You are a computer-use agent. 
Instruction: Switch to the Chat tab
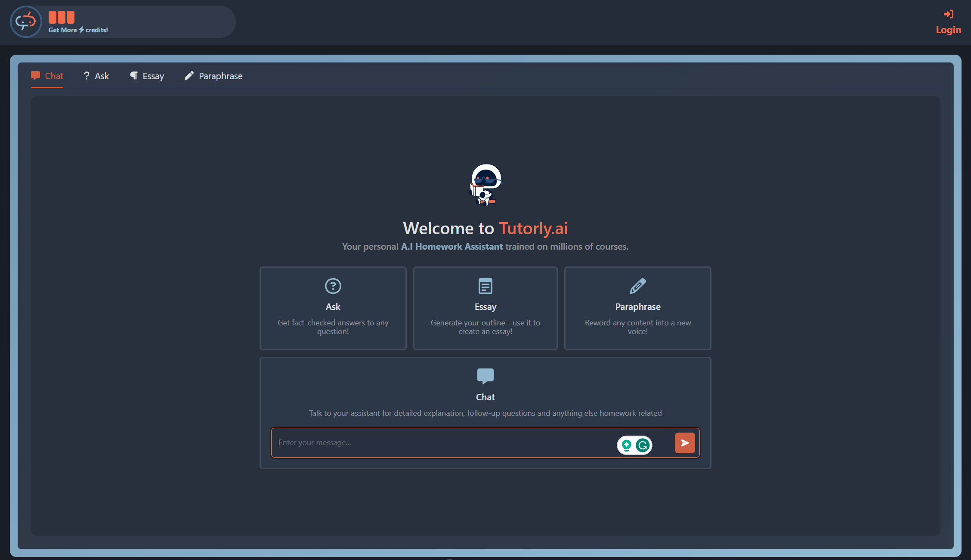point(47,76)
